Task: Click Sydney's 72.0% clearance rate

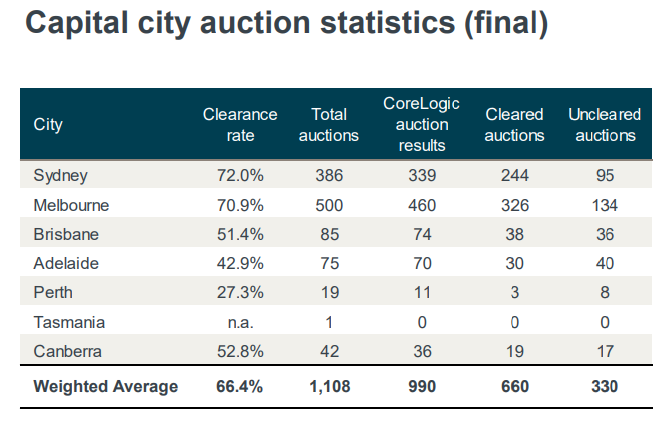Action: [240, 175]
